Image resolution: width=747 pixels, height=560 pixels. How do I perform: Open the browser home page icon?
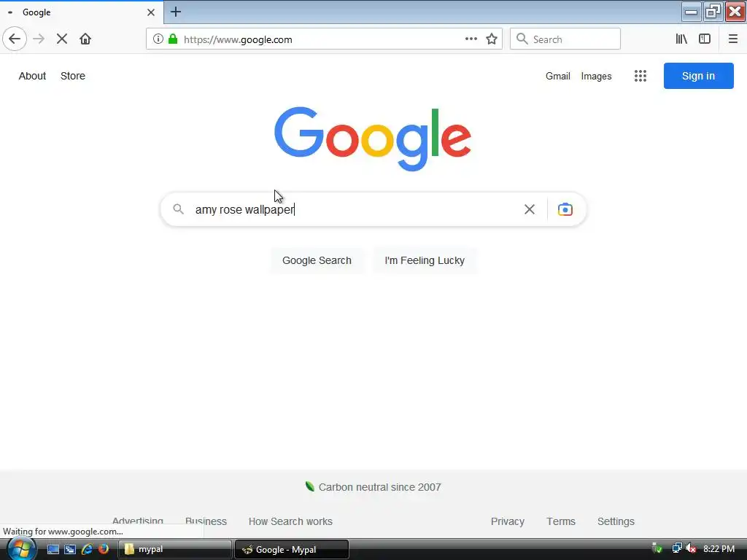(85, 39)
